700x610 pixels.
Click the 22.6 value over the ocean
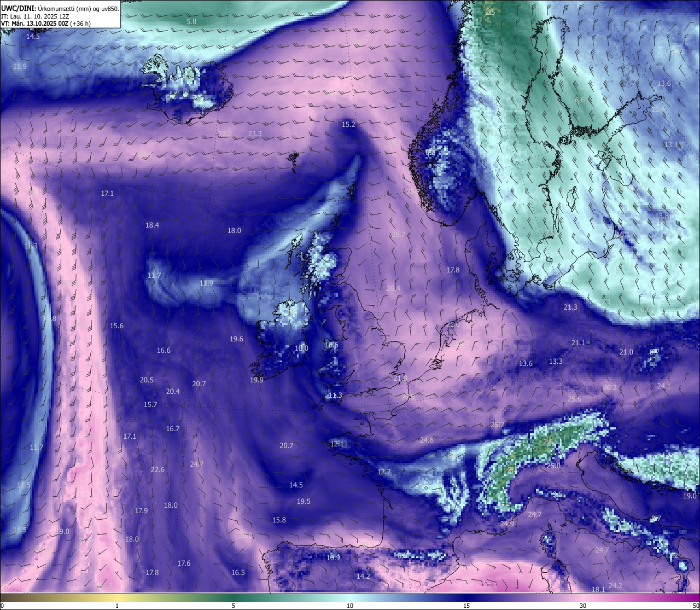(157, 469)
